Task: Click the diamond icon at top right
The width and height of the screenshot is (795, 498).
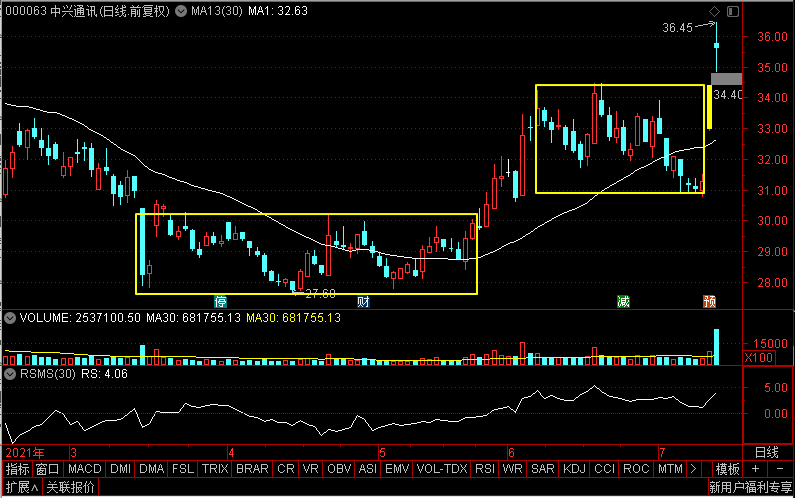Action: [714, 11]
